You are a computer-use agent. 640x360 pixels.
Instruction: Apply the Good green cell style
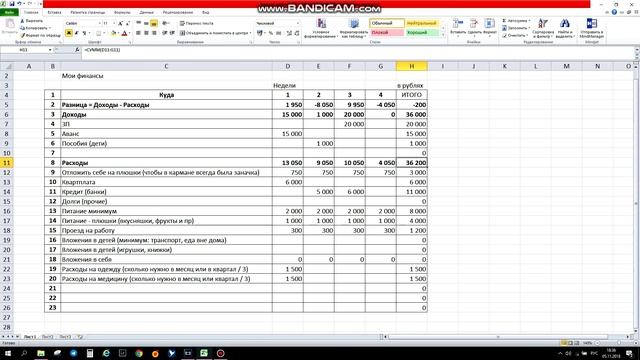422,33
